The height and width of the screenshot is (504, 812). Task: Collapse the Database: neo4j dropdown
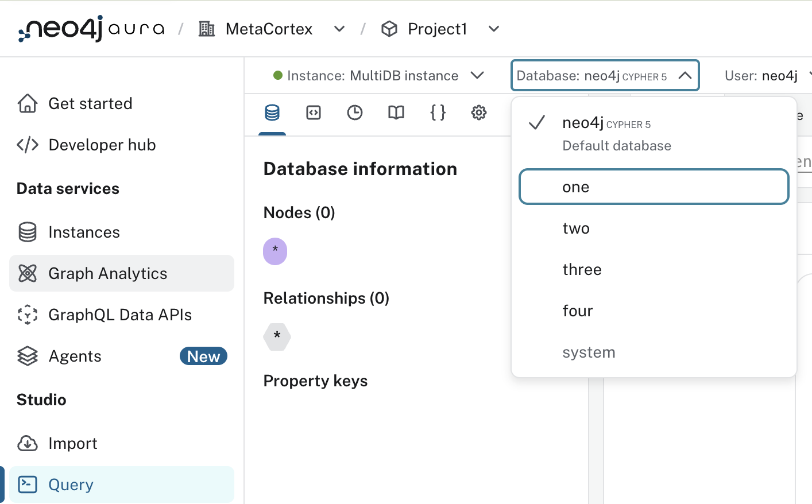point(605,75)
